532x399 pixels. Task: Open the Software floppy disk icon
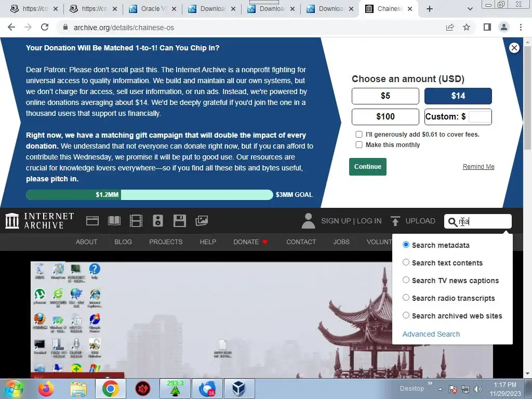tap(179, 221)
